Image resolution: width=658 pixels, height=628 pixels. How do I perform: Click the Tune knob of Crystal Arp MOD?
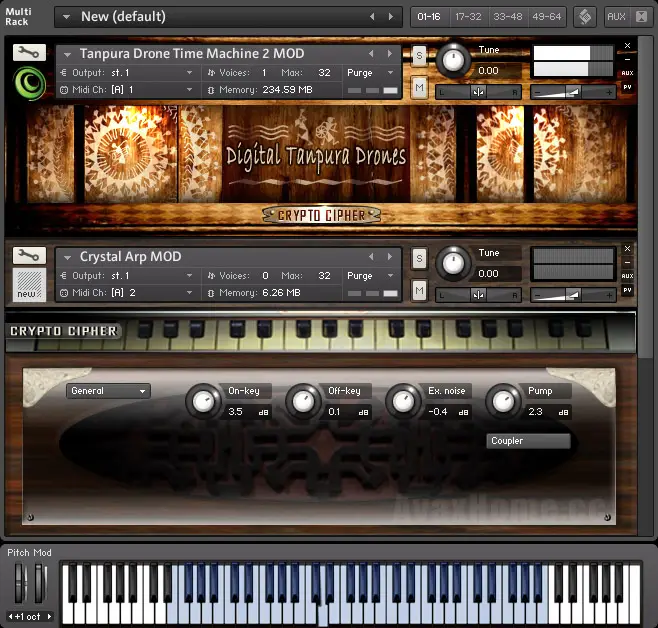(453, 264)
